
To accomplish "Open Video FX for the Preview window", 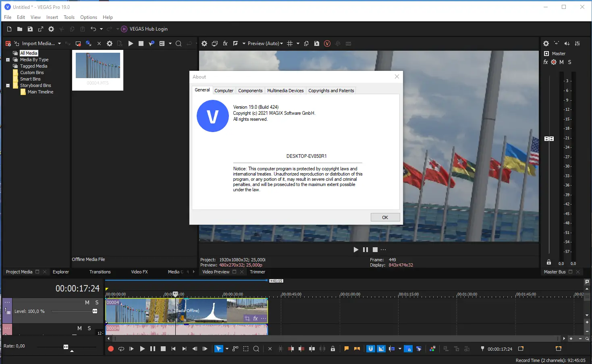I will coord(225,43).
